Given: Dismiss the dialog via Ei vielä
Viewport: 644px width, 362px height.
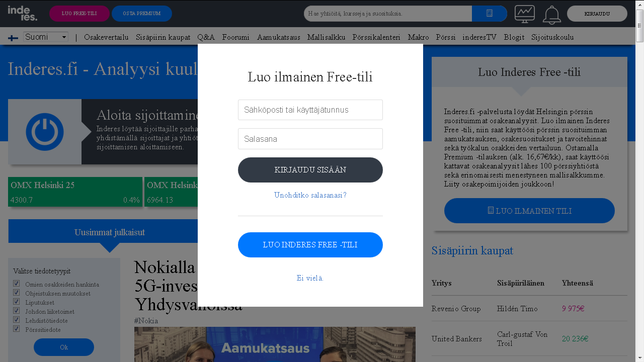Looking at the screenshot, I should click(x=310, y=278).
